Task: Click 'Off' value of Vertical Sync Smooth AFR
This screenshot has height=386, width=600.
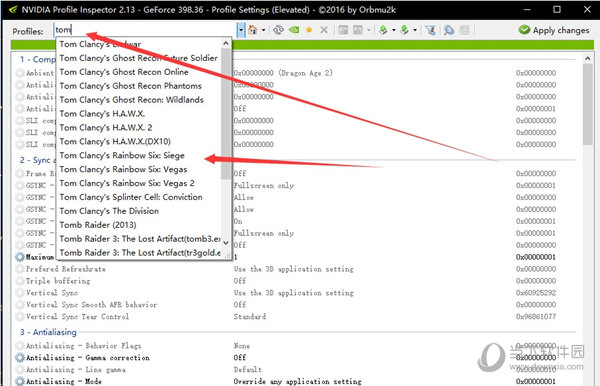Action: coord(240,305)
